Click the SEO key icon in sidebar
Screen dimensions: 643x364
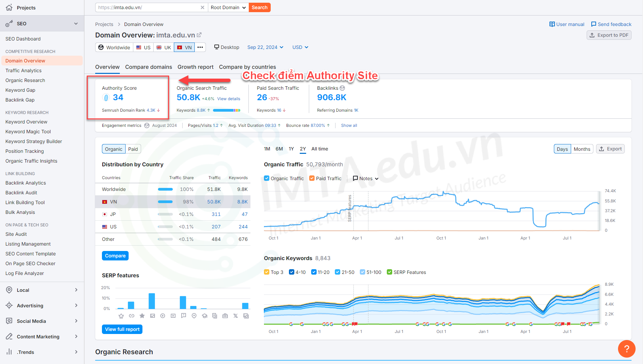[9, 24]
